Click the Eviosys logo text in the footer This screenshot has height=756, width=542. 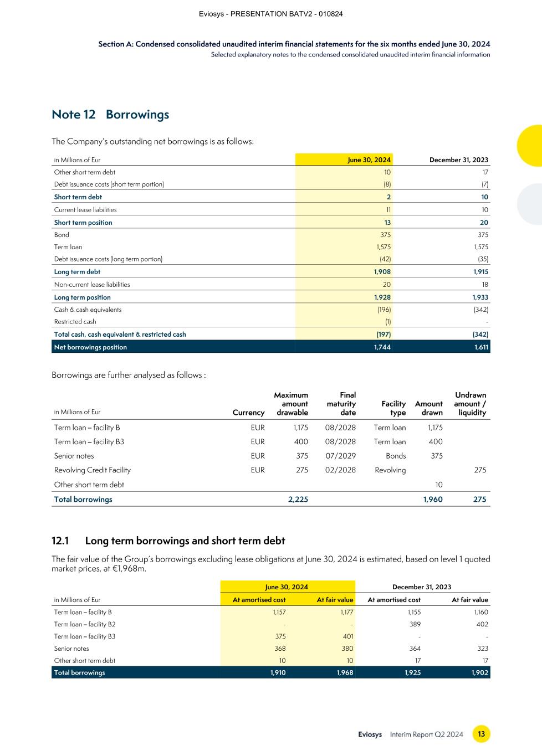click(370, 734)
